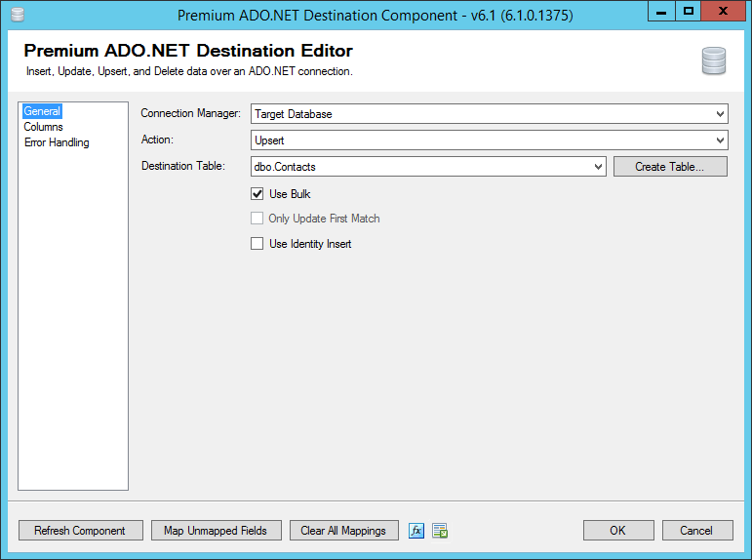752x560 pixels.
Task: Click the Create Table... button
Action: [x=670, y=167]
